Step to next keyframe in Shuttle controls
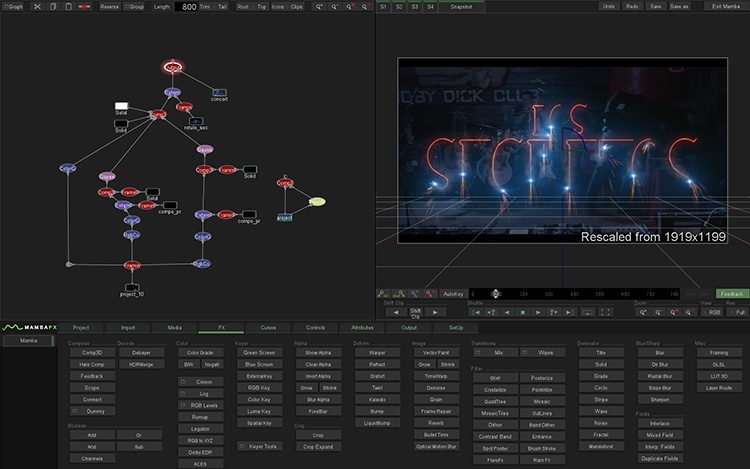The height and width of the screenshot is (469, 750). point(553,312)
